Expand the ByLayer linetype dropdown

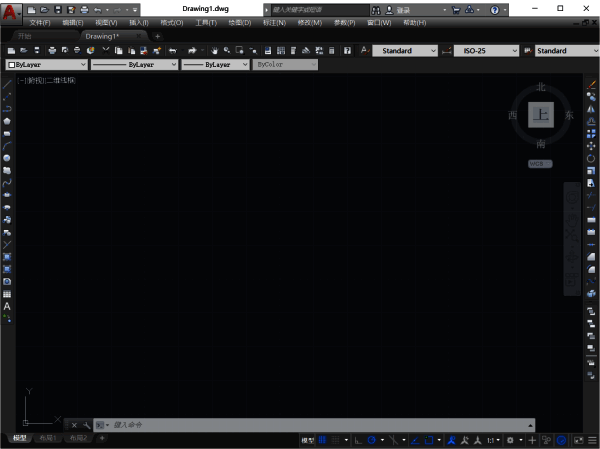[134, 64]
